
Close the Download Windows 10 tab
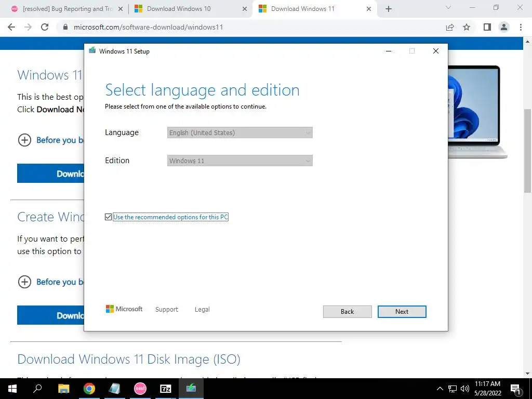pos(245,9)
